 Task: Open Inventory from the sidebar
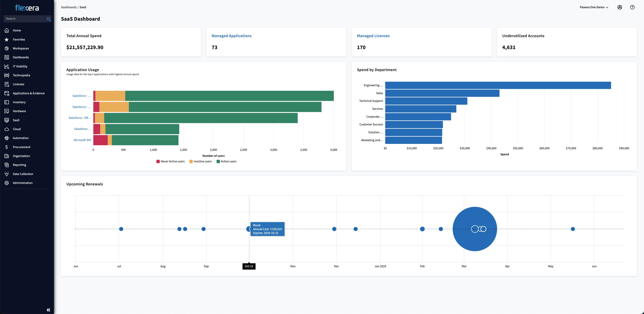coord(19,102)
